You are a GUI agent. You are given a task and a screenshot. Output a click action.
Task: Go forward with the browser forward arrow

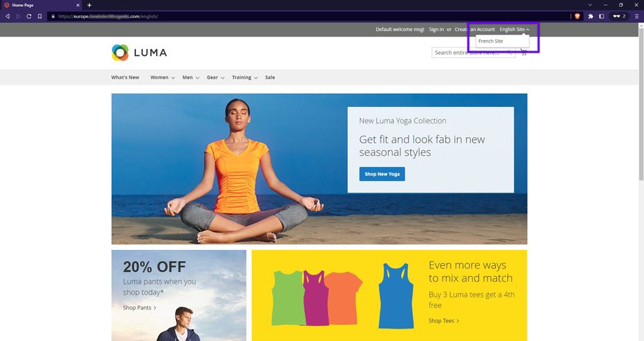point(18,17)
